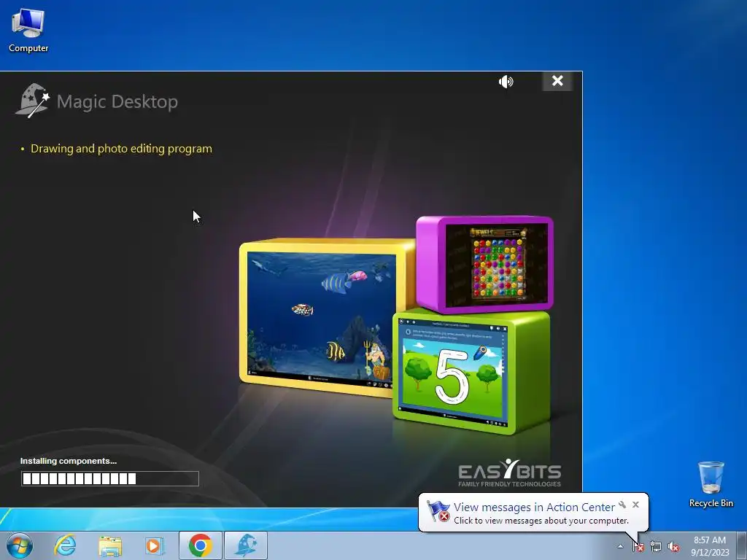Screen dimensions: 747x560
Task: Open Windows Media Player from the taskbar
Action: (x=155, y=545)
